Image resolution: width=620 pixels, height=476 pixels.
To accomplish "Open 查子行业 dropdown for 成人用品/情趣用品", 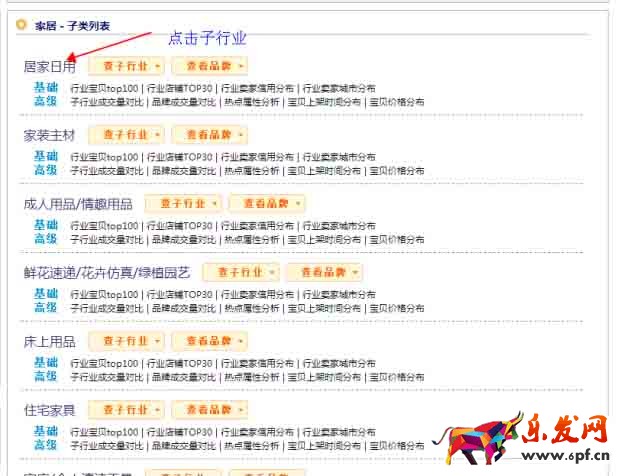I will coord(183,203).
